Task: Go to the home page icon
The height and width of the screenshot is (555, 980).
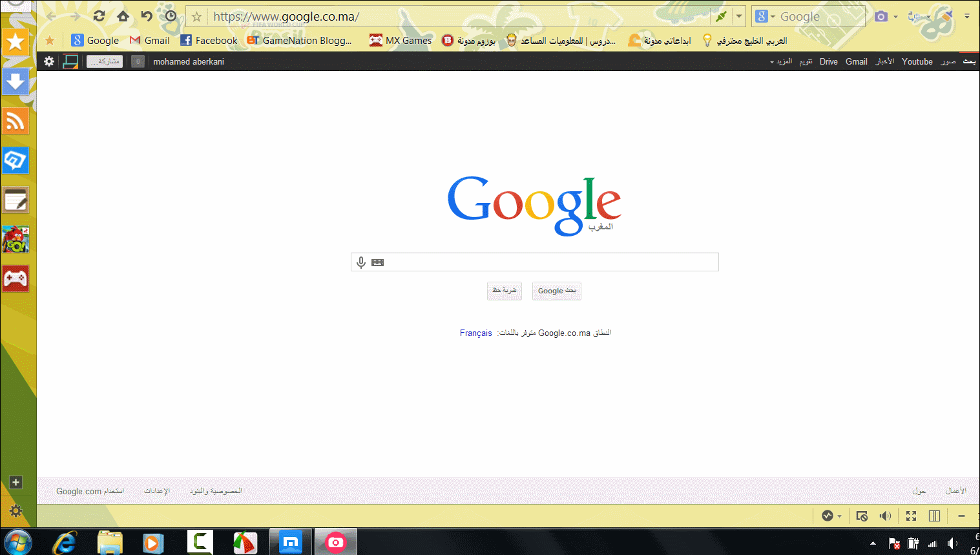Action: [123, 16]
